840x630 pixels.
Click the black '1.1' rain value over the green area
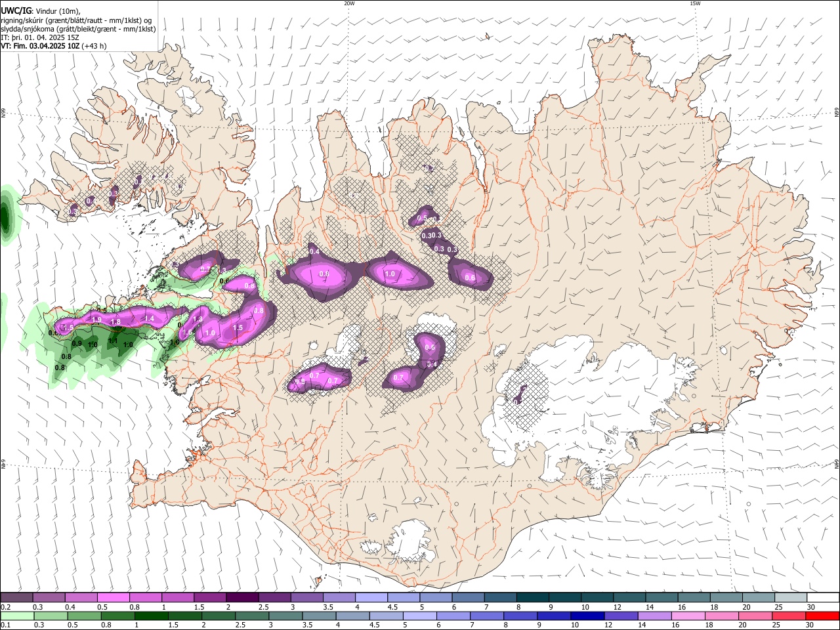click(x=113, y=341)
